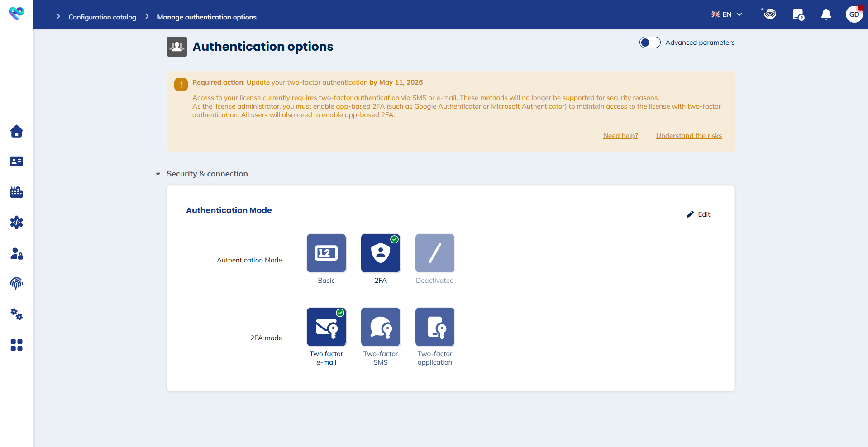The height and width of the screenshot is (447, 868).
Task: Choose Basic authentication mode
Action: pos(326,253)
